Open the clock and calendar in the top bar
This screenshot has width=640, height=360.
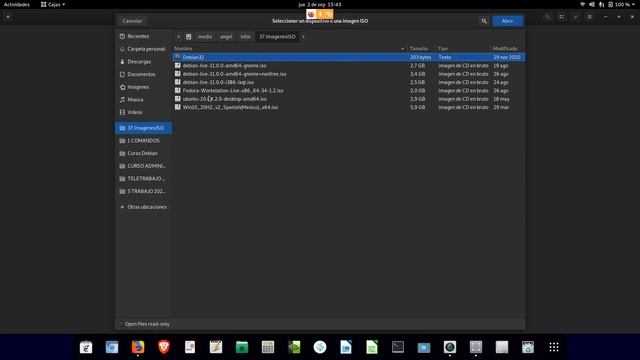pyautogui.click(x=320, y=4)
